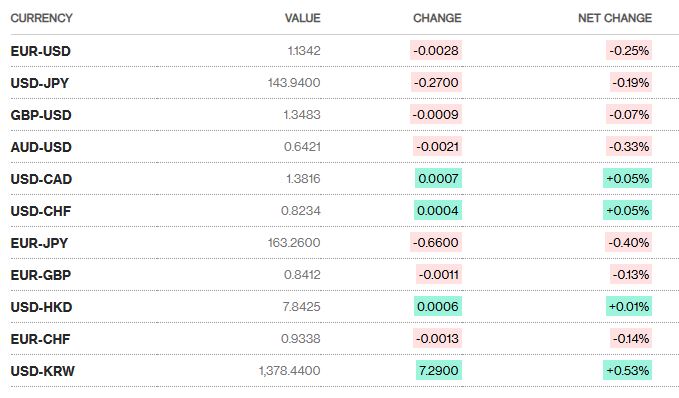
Task: Open the EUR-USD currency pair
Action: click(40, 51)
